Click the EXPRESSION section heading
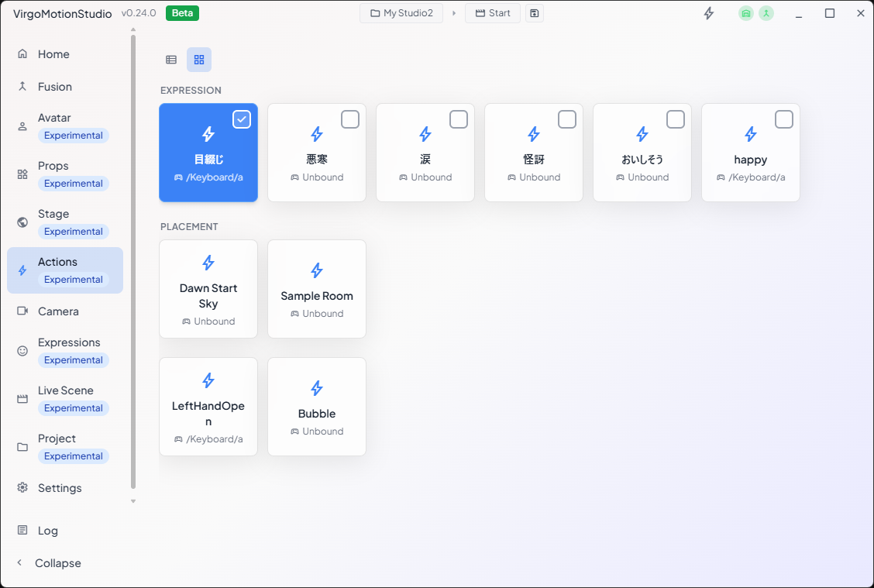The height and width of the screenshot is (588, 874). [191, 91]
